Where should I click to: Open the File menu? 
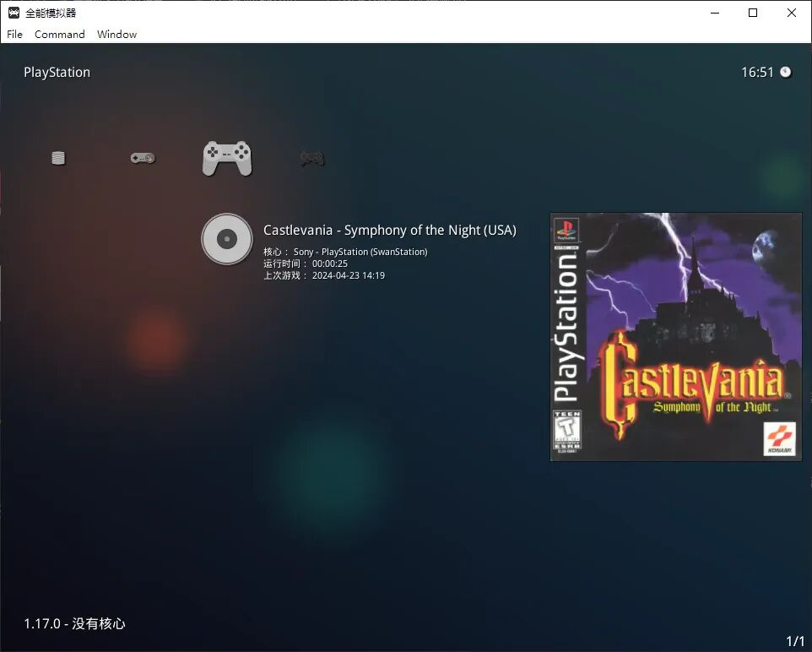click(14, 35)
